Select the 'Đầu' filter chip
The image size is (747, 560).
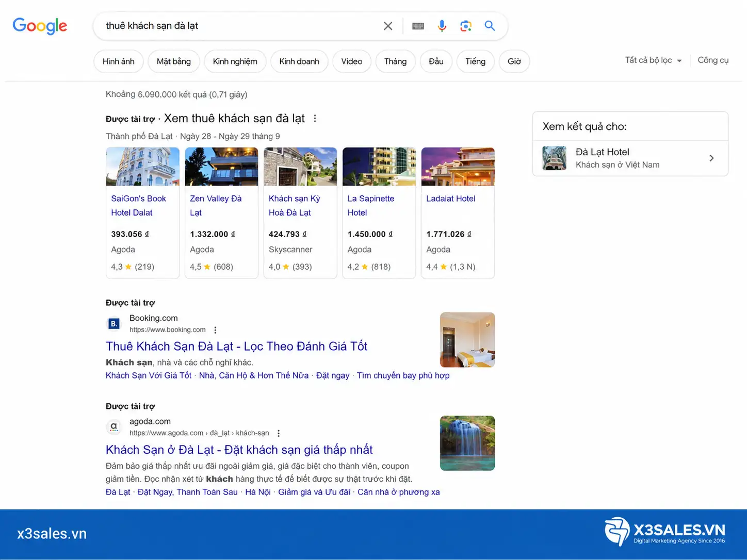(x=436, y=61)
